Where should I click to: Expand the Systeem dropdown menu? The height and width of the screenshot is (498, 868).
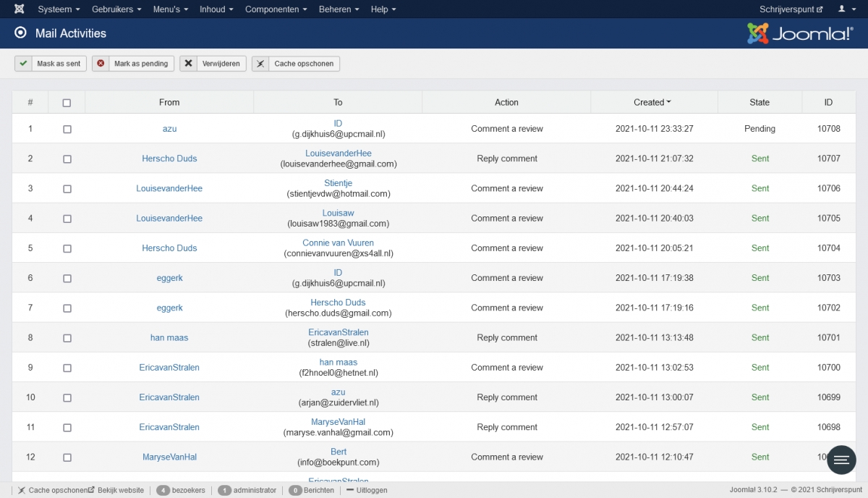pos(59,9)
